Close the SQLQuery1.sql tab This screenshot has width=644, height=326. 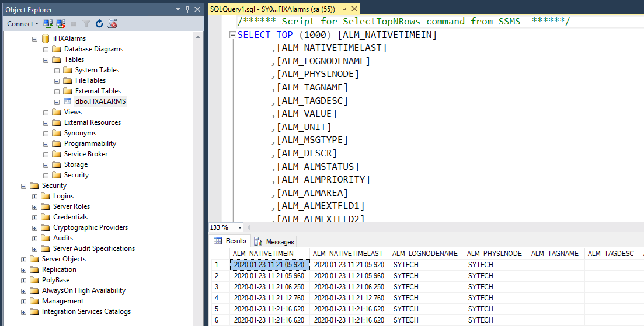[x=354, y=9]
